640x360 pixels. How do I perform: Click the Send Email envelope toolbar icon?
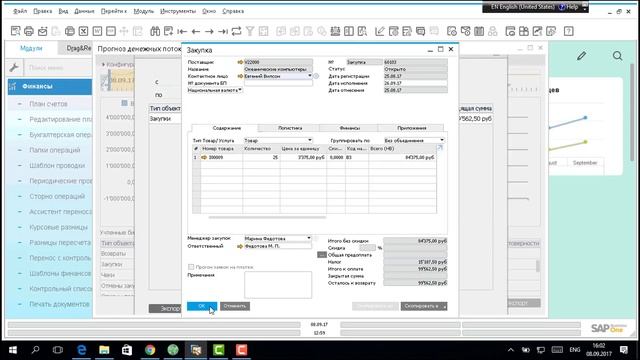click(42, 31)
